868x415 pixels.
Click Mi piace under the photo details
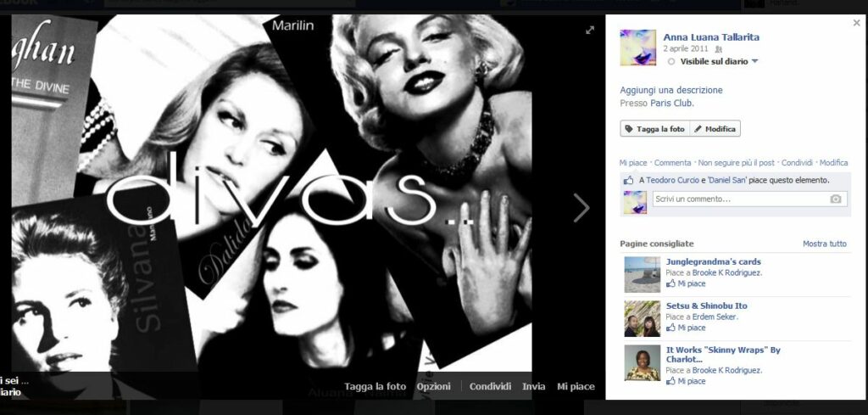click(632, 163)
